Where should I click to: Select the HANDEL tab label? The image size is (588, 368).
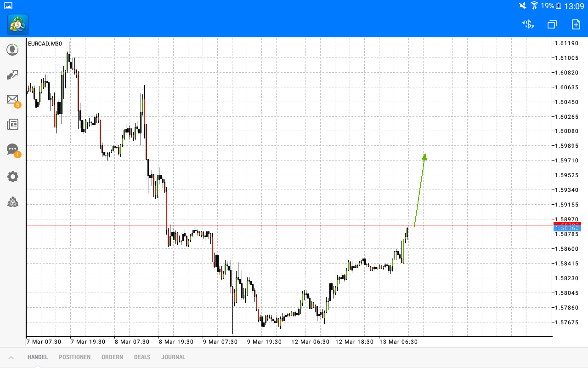point(37,357)
